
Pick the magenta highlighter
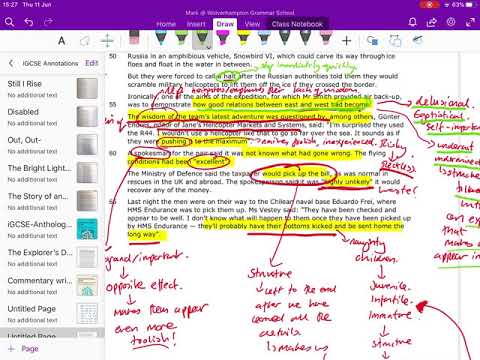pyautogui.click(x=223, y=37)
